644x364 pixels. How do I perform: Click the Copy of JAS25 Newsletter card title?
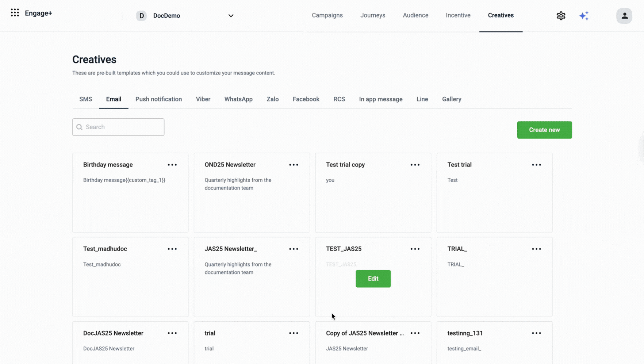click(x=365, y=333)
